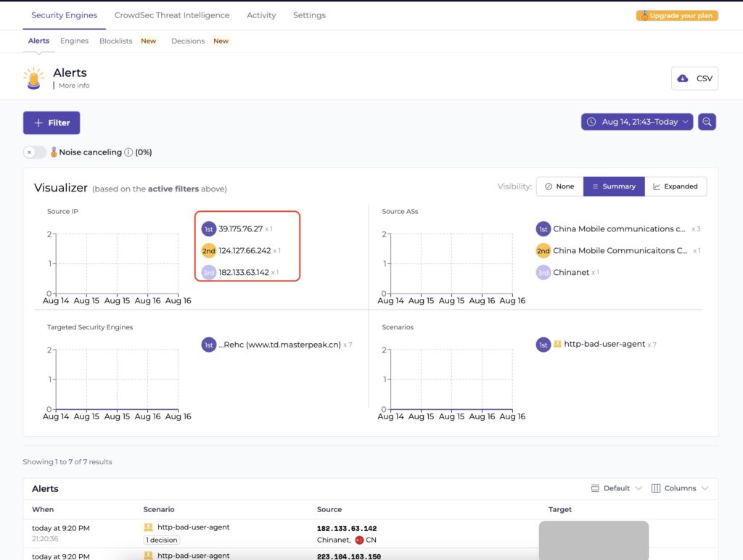Open the Default view dropdown
This screenshot has width=743, height=560.
[617, 488]
